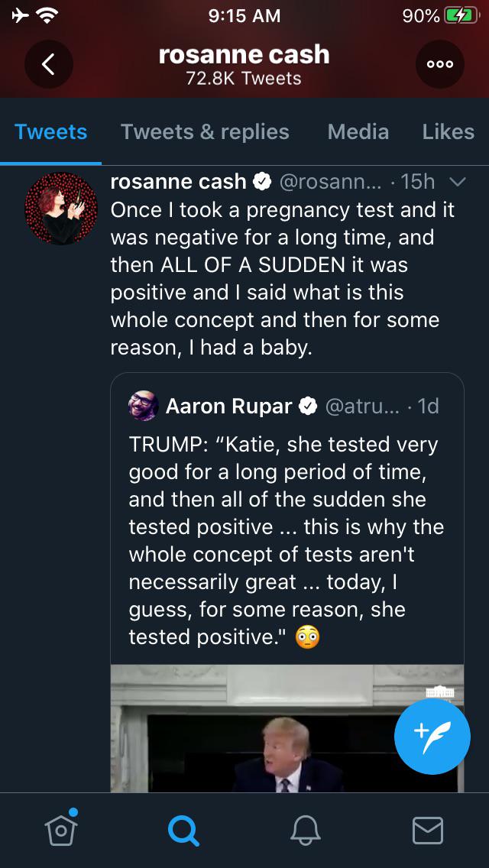Screen dimensions: 489x868
Task: Tap the Search magnifier icon
Action: pos(183,830)
